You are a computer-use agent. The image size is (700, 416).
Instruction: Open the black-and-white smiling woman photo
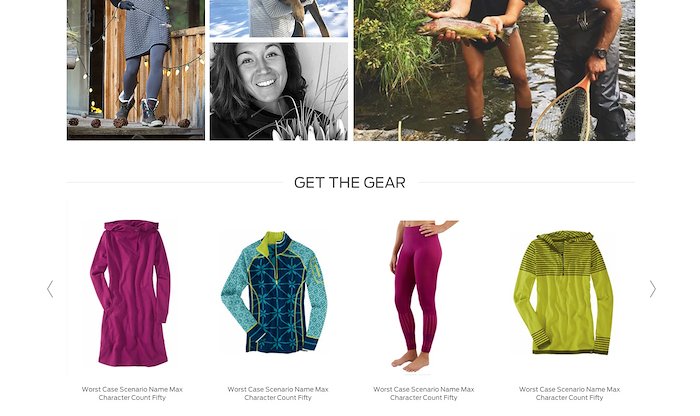coord(279,91)
